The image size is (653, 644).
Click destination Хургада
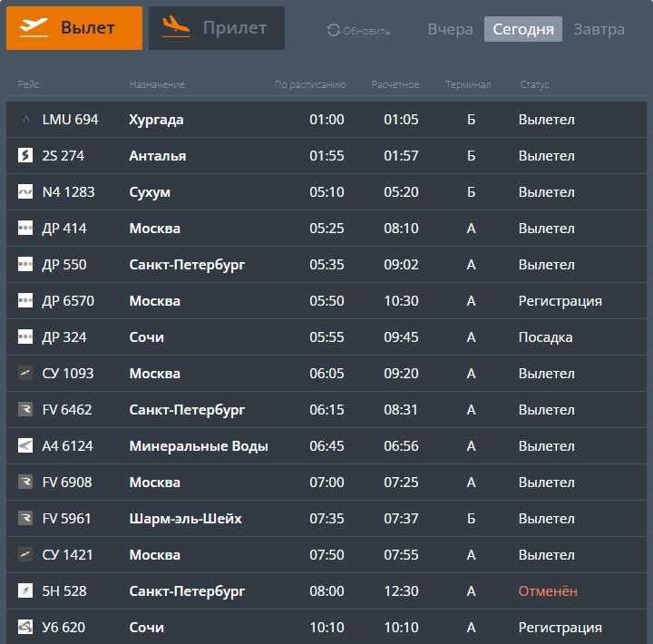(x=156, y=120)
